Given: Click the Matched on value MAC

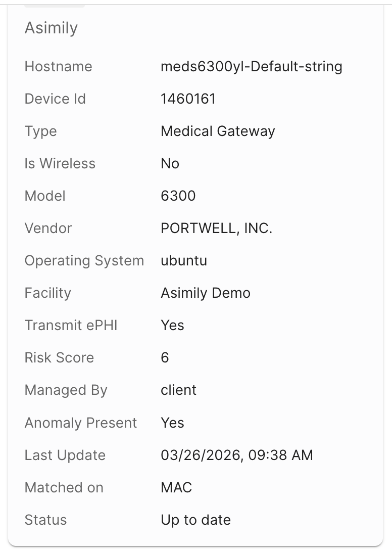Looking at the screenshot, I should pyautogui.click(x=176, y=487).
